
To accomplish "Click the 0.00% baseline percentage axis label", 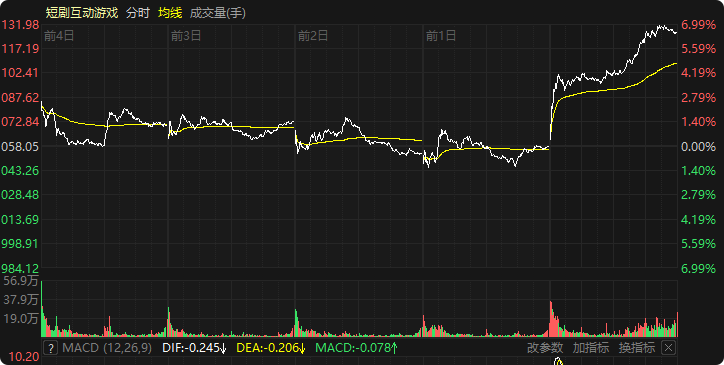I will click(699, 146).
